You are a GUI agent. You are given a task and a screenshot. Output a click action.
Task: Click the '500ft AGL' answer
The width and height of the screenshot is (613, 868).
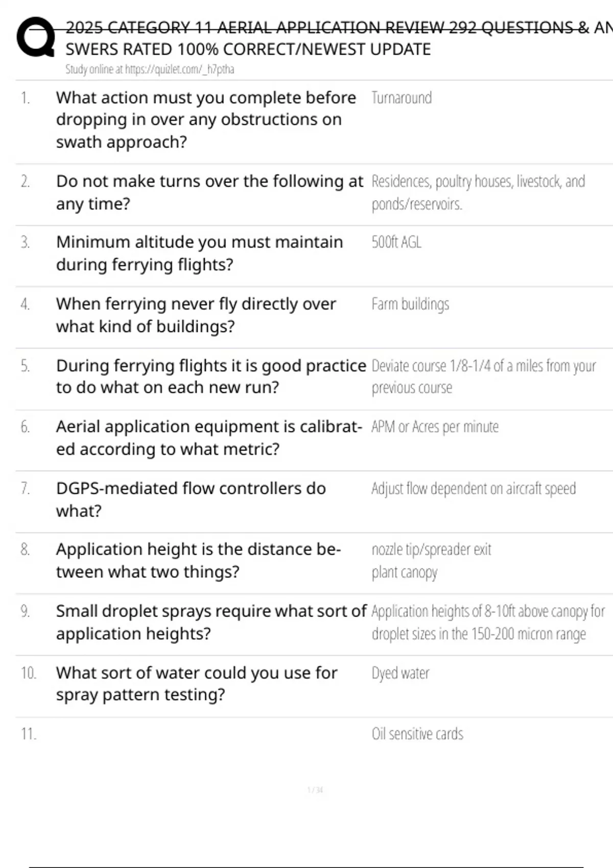(x=396, y=242)
